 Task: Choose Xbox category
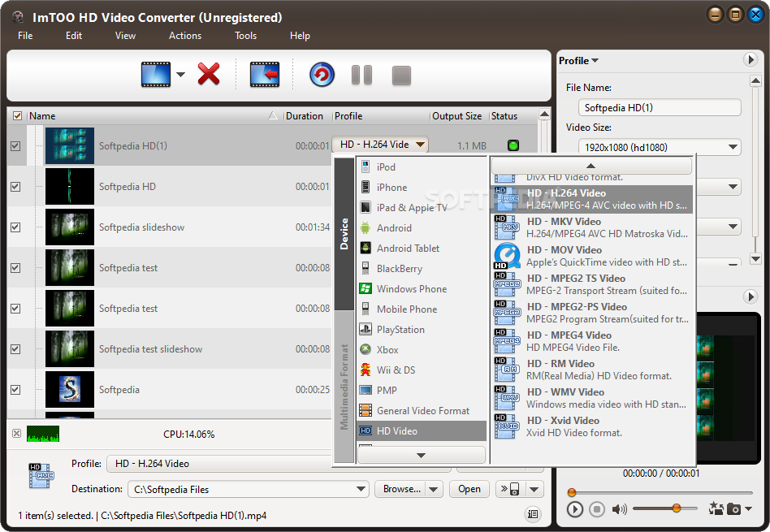422,350
